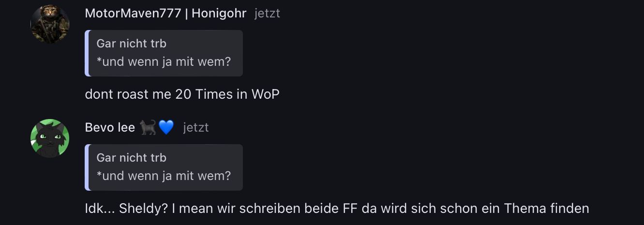The height and width of the screenshot is (225, 644).
Task: Click 'Thema finden' at the message end
Action: (x=546, y=209)
